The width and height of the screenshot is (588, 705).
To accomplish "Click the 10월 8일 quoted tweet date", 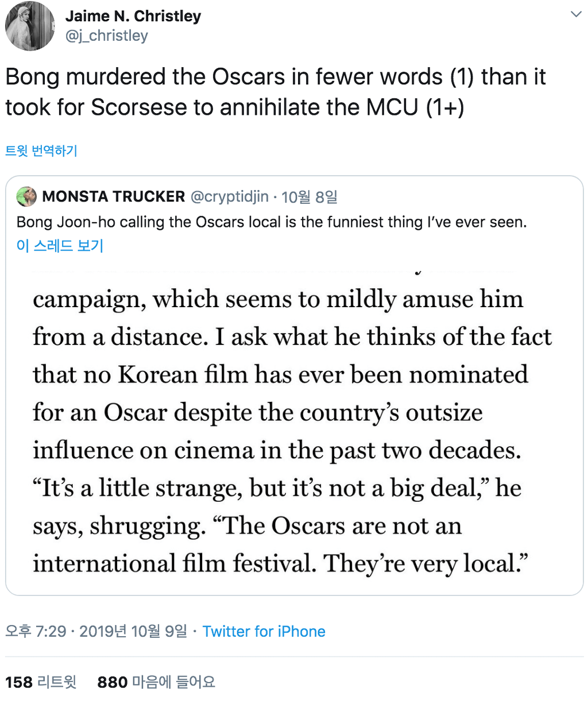I will coord(309,197).
